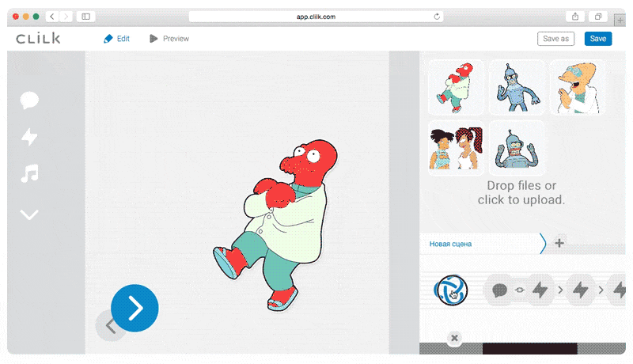
Task: Click the 'Drop files or click to upload' area
Action: [521, 192]
